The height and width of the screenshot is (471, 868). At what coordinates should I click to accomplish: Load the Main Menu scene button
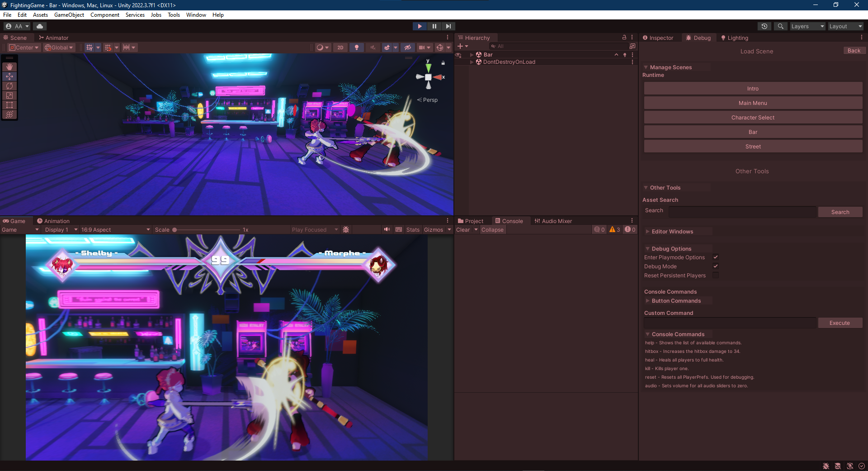753,103
